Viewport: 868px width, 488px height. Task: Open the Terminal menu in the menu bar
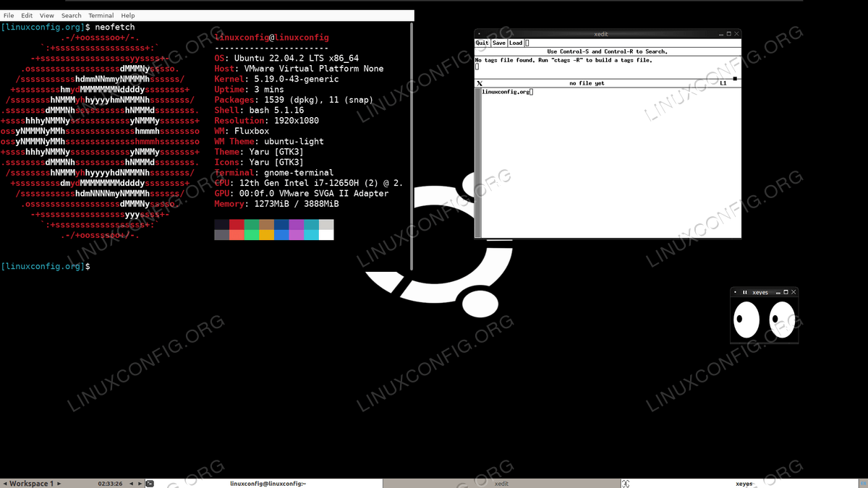[101, 15]
